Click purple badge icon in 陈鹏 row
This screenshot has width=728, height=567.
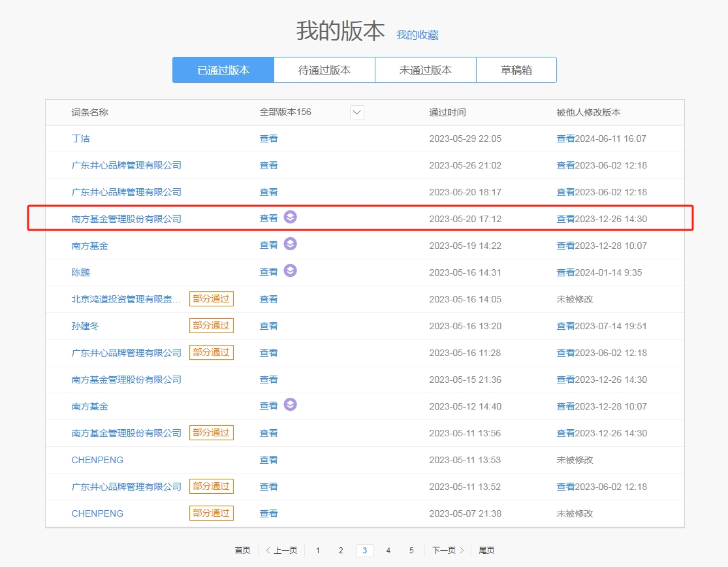point(290,270)
